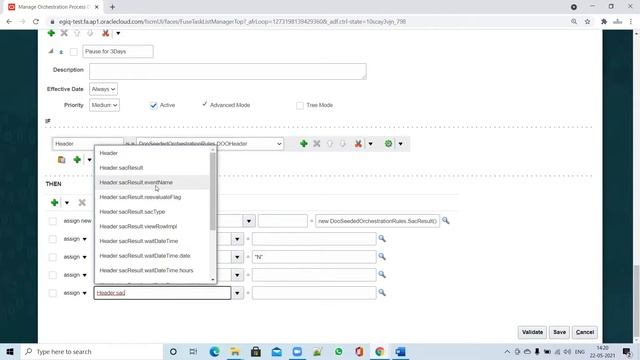
Task: Click the red cut icon in IF toolbar
Action: point(358,144)
